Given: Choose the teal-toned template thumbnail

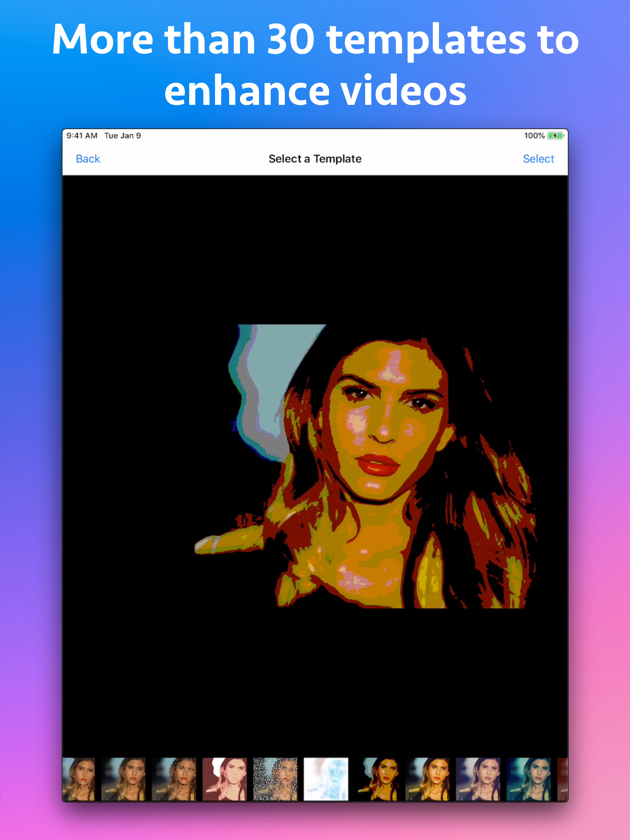Looking at the screenshot, I should point(528,779).
